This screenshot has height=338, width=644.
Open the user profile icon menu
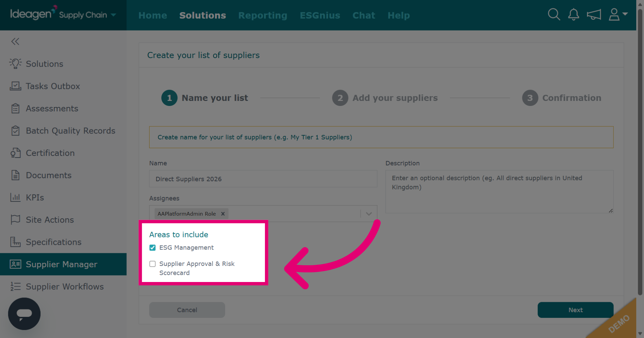click(614, 14)
